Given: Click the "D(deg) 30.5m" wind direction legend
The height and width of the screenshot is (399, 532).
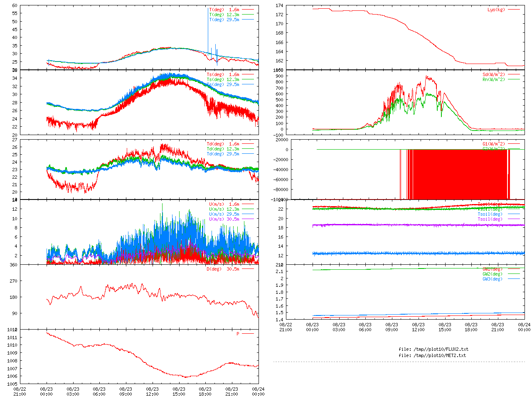Looking at the screenshot, I should click(223, 269).
